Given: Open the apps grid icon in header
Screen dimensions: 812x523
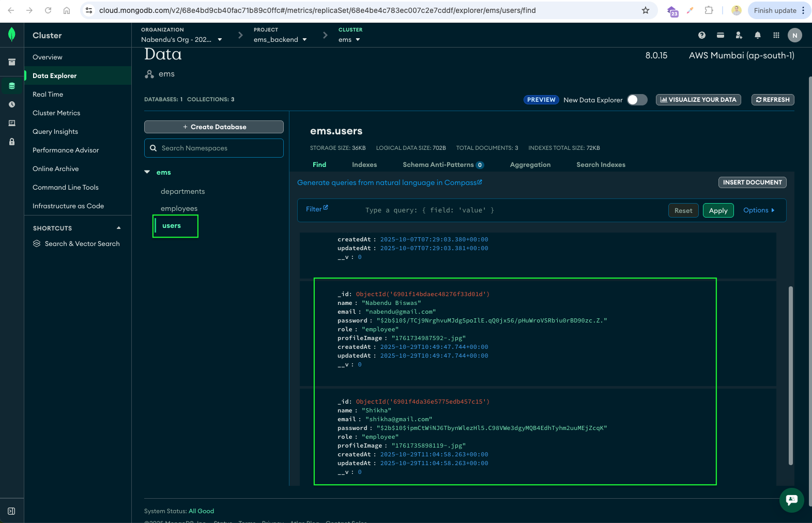Looking at the screenshot, I should 776,35.
